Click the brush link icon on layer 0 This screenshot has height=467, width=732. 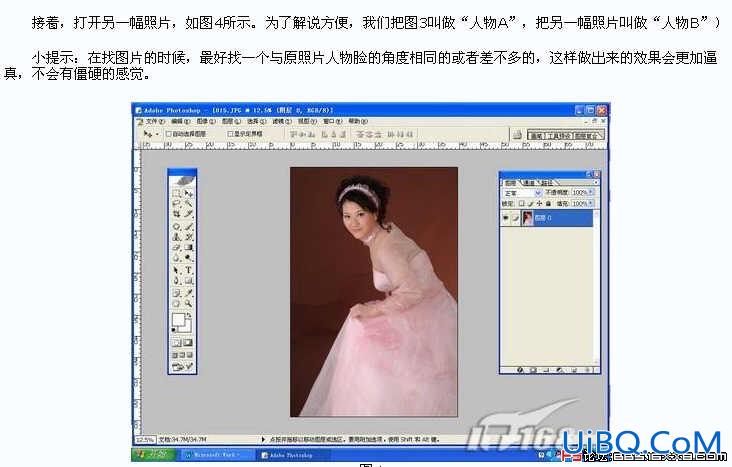515,218
